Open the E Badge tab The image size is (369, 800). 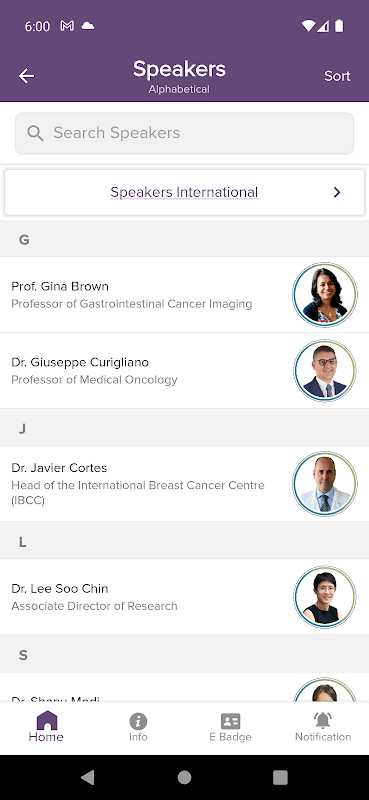[230, 727]
